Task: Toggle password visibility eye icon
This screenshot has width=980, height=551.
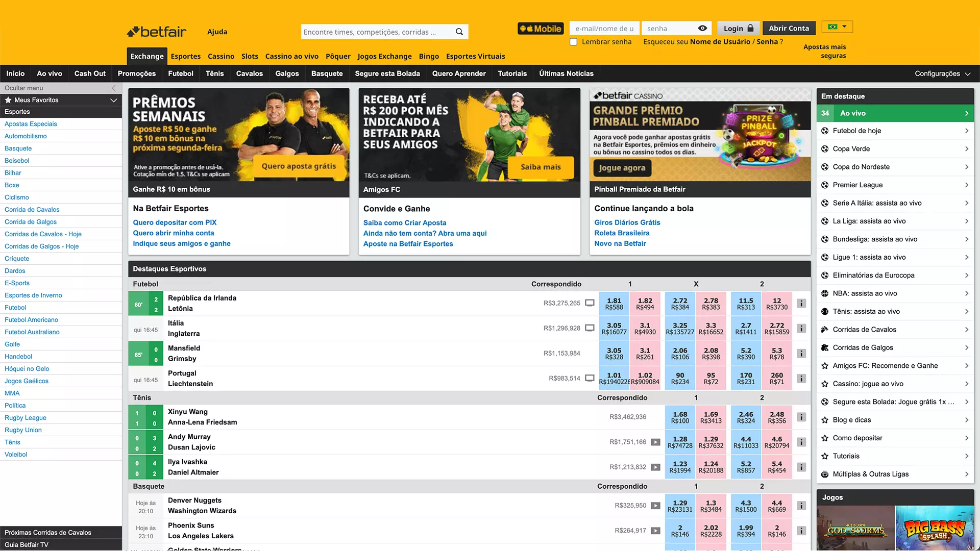Action: pos(703,28)
